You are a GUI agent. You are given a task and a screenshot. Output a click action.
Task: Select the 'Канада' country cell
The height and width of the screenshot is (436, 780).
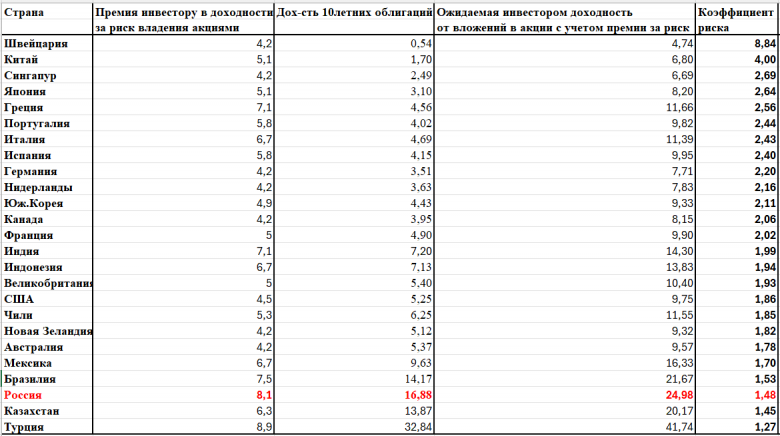[x=23, y=219]
